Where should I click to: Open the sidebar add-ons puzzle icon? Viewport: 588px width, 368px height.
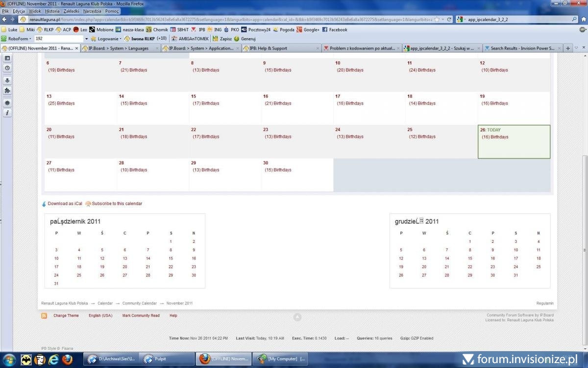7,91
